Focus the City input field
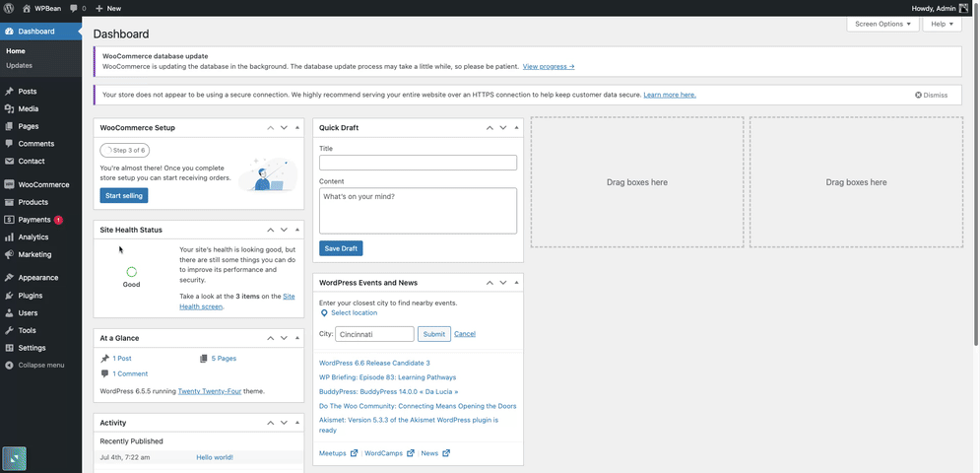The width and height of the screenshot is (980, 473). 375,334
